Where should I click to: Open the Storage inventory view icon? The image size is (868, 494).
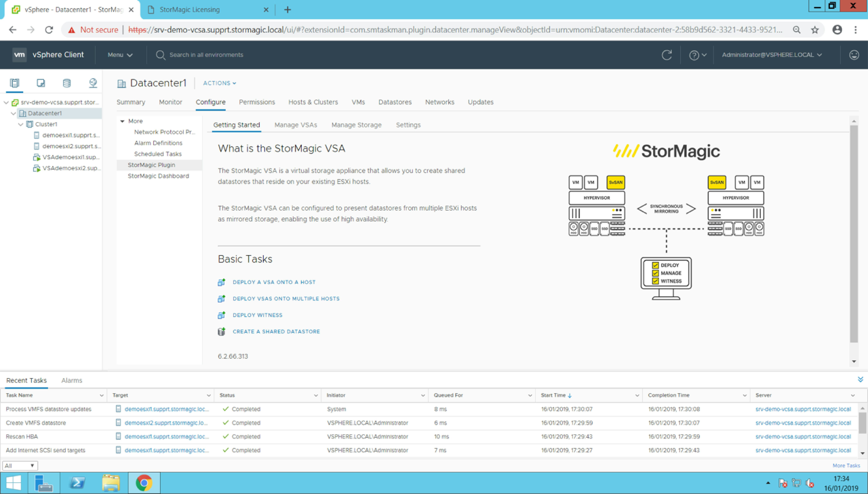click(67, 82)
